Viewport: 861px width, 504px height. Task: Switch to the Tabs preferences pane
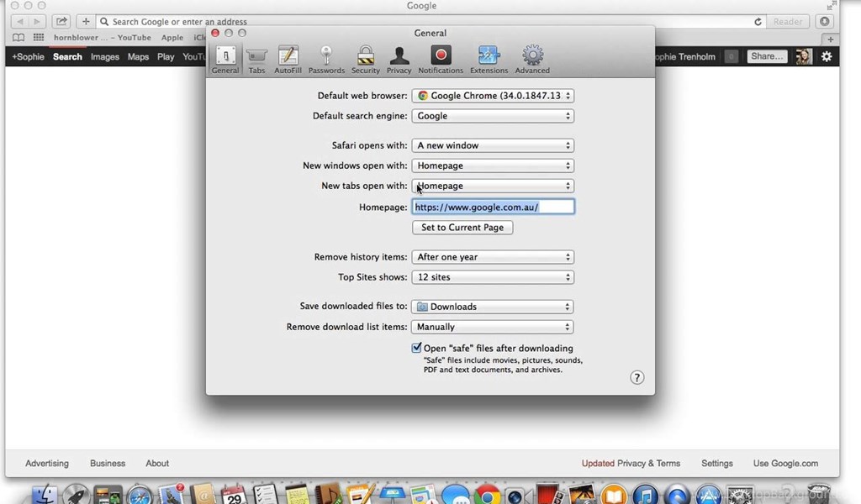pyautogui.click(x=256, y=60)
